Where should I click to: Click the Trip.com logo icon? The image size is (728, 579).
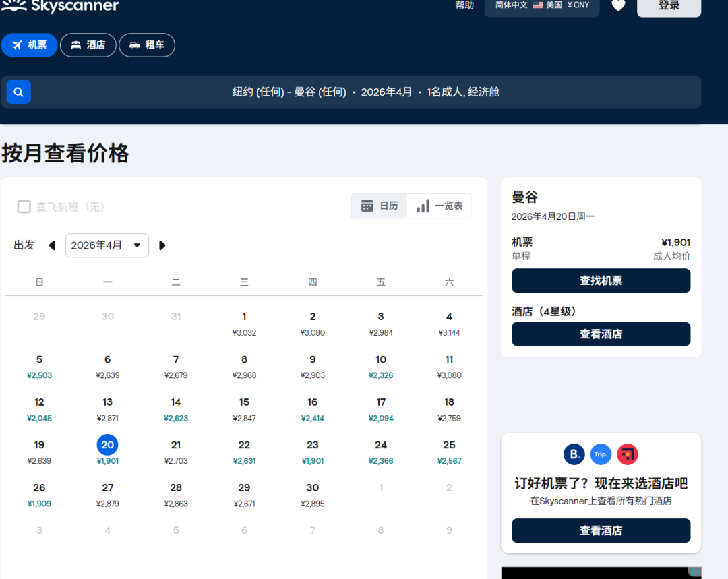(601, 454)
